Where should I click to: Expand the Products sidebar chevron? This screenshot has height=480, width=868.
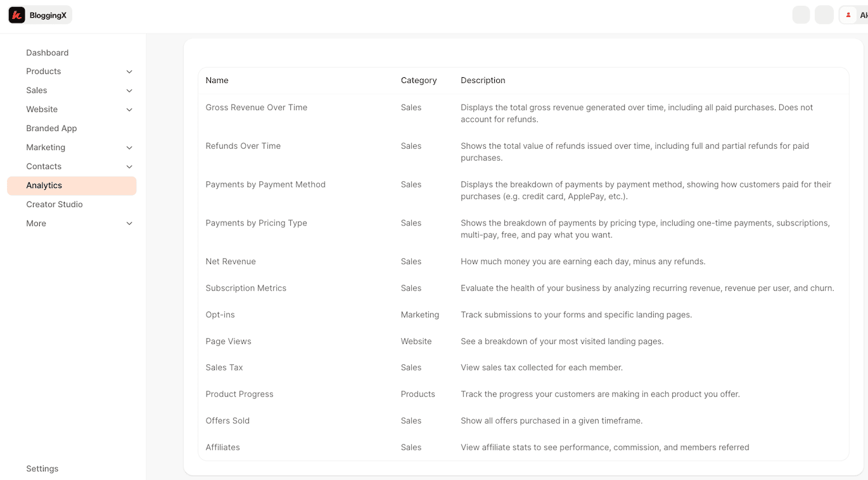(129, 72)
